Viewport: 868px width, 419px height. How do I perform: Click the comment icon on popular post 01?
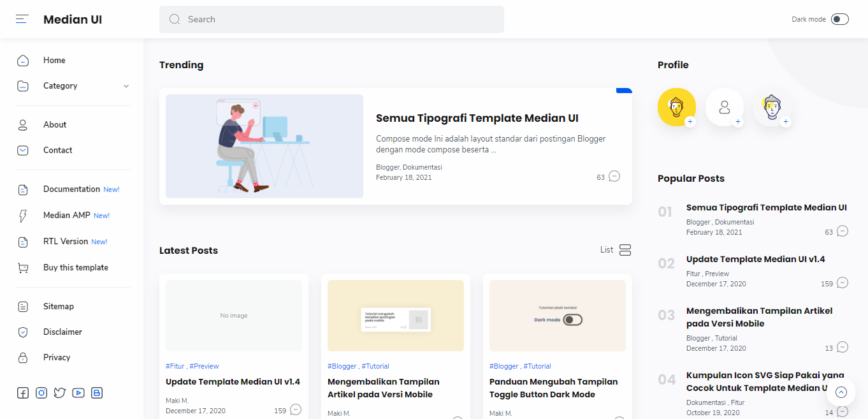pos(843,232)
